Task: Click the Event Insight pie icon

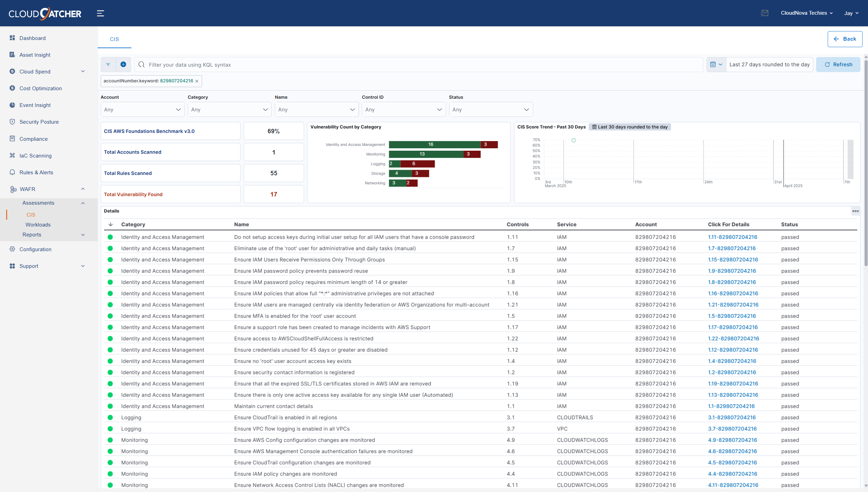Action: coord(12,105)
